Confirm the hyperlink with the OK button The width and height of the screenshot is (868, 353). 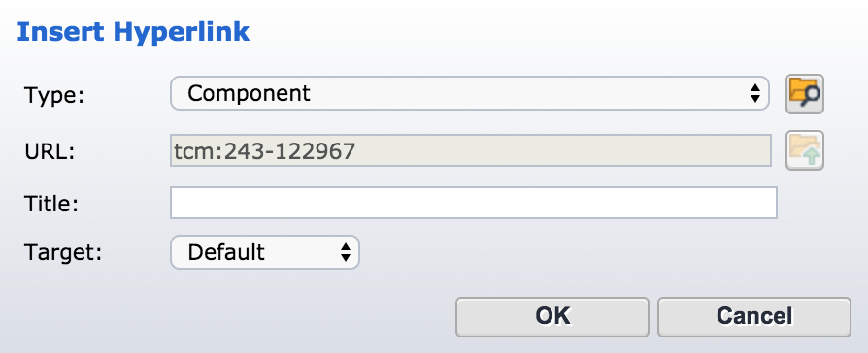[x=551, y=317]
